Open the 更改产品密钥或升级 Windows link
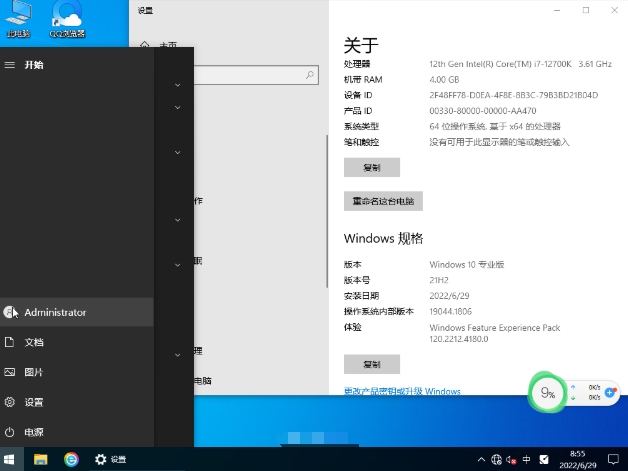Image resolution: width=628 pixels, height=471 pixels. [402, 391]
